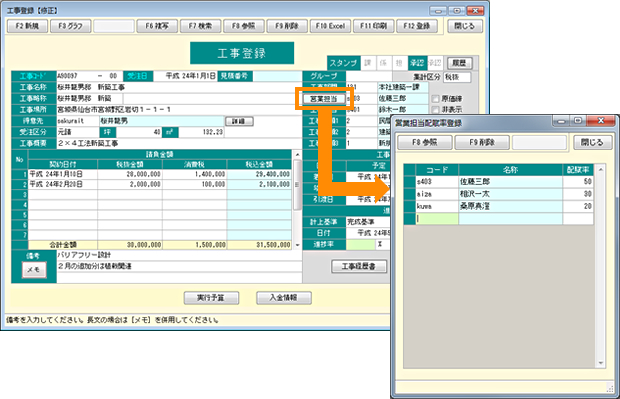Click 閉じる in the 工事登録 window toolbar
620x399 pixels.
click(465, 26)
